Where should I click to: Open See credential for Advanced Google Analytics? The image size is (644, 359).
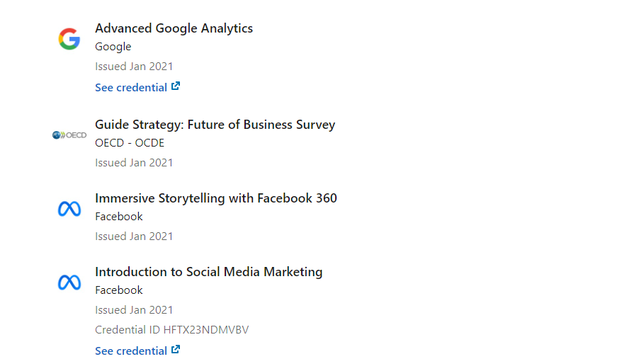pyautogui.click(x=137, y=87)
